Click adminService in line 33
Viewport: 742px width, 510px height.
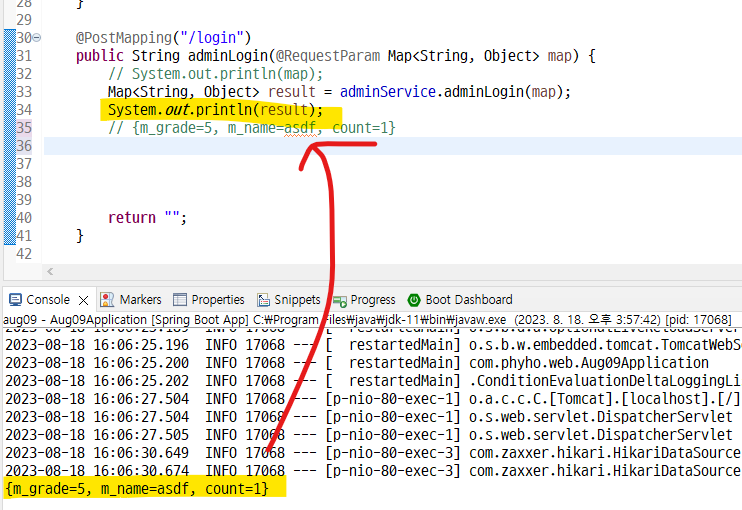(388, 92)
